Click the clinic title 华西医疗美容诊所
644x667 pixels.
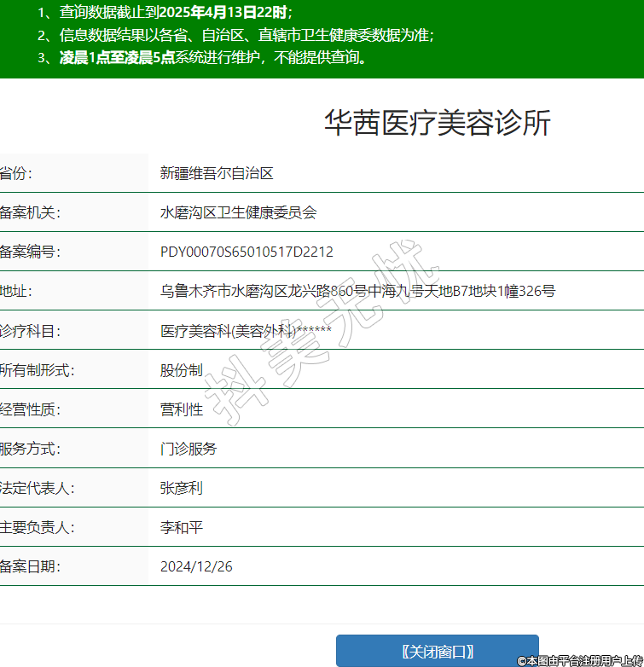437,124
